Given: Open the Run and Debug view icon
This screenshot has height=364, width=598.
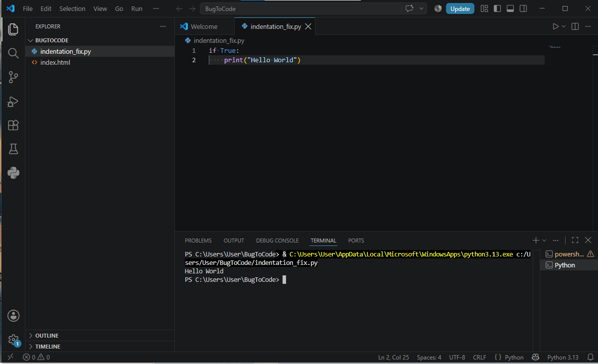Looking at the screenshot, I should coord(13,102).
